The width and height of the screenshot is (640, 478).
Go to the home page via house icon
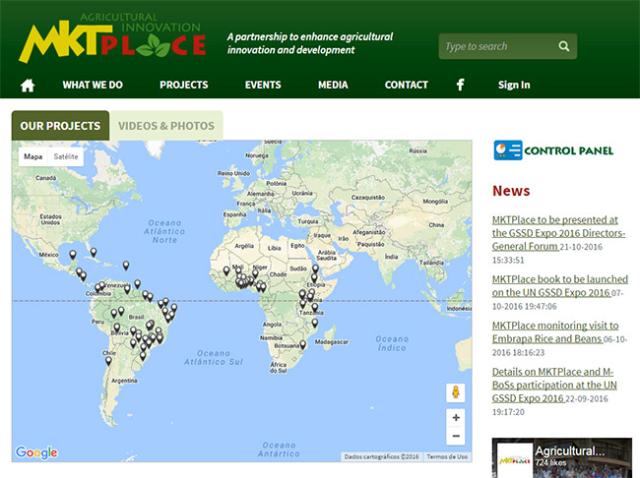click(x=27, y=85)
